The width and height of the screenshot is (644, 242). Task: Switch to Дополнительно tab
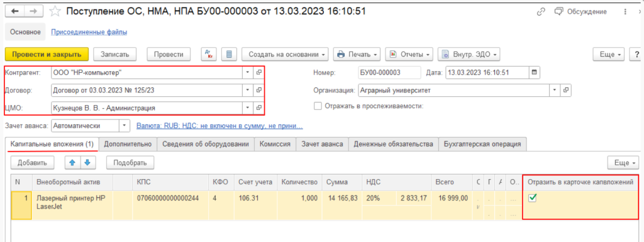(x=128, y=144)
